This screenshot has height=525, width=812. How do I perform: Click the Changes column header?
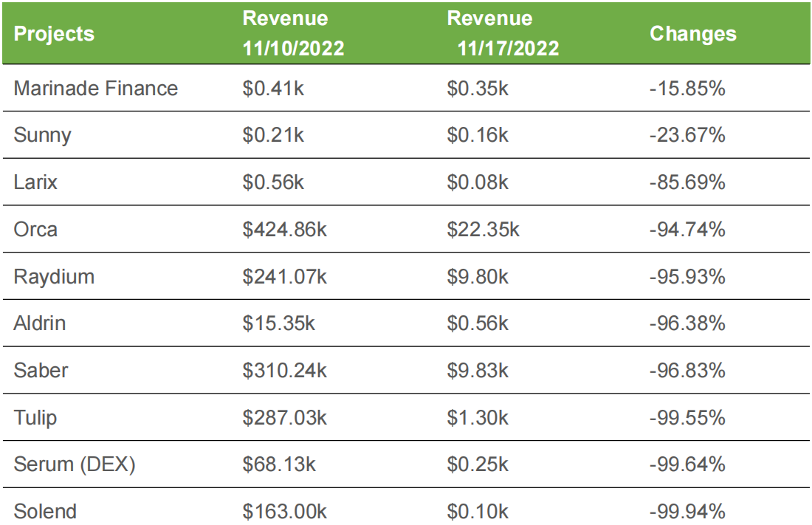click(x=693, y=34)
